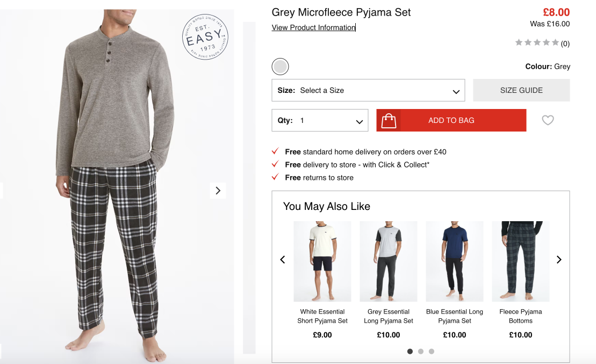596x364 pixels.
Task: Expand the Qty quantity dropdown
Action: pos(320,120)
